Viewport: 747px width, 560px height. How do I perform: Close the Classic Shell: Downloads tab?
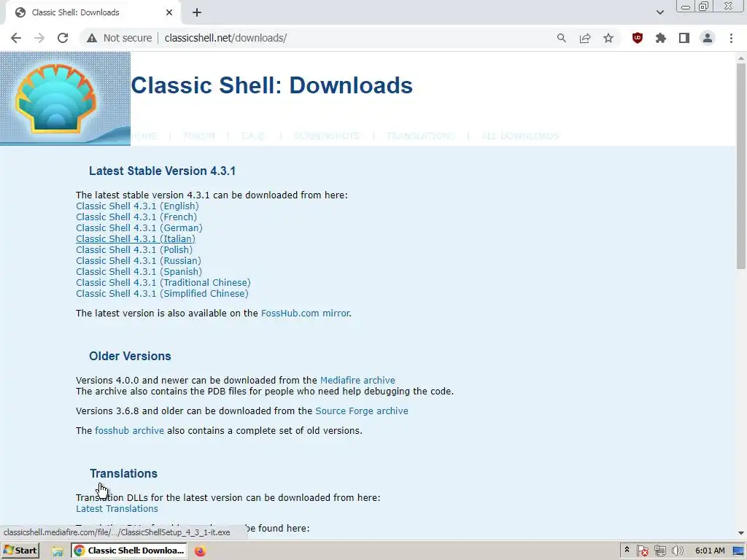point(169,12)
